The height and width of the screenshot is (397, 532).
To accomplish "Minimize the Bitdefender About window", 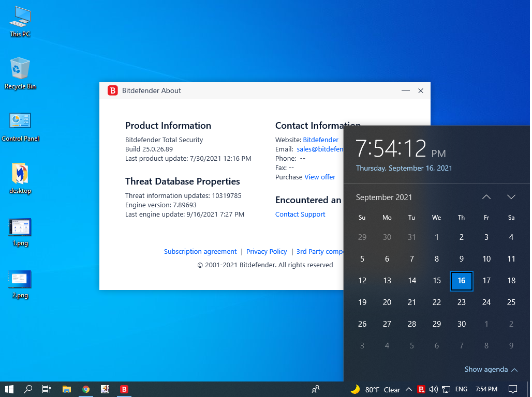I will 405,90.
